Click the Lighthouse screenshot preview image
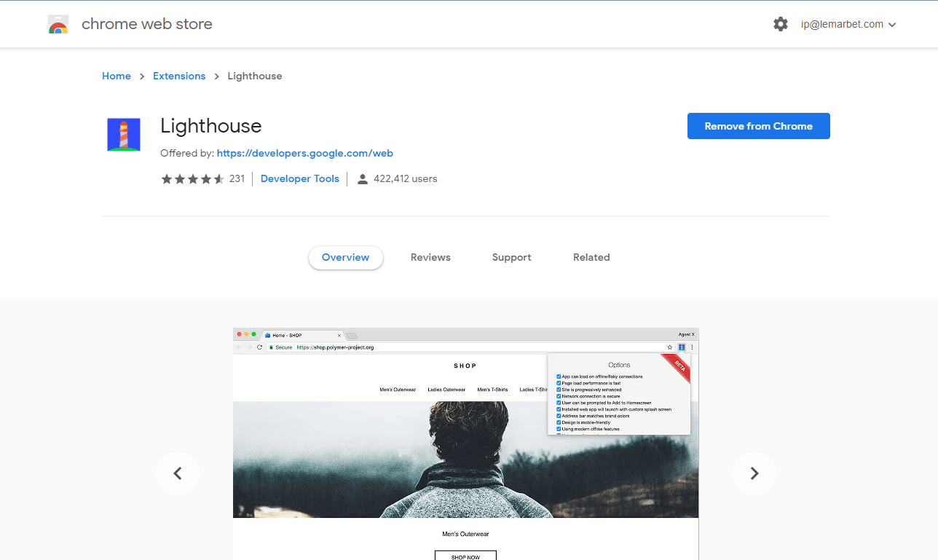The width and height of the screenshot is (938, 560). pos(466,444)
